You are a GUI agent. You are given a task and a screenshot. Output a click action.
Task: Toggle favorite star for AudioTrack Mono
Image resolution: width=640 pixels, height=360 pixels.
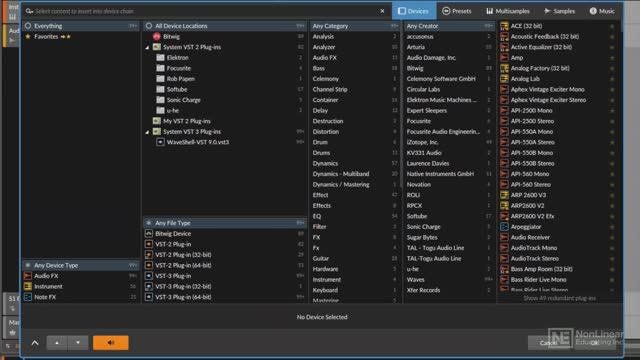612,248
